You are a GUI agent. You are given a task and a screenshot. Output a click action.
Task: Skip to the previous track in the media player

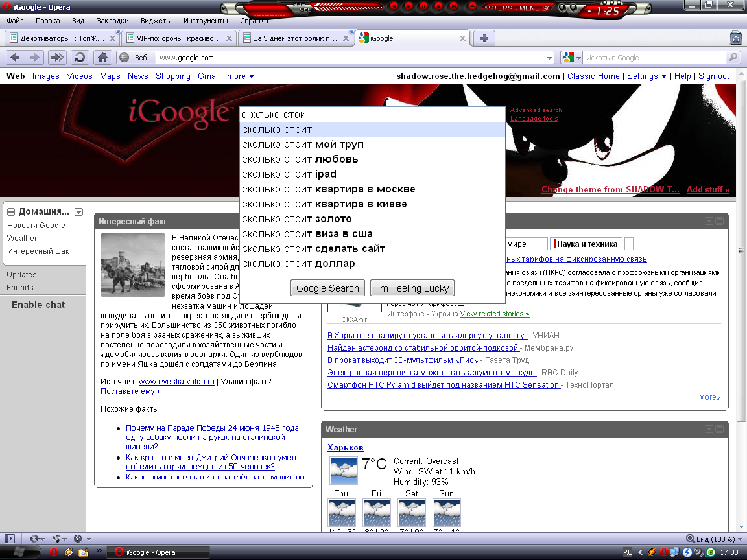click(x=394, y=6)
